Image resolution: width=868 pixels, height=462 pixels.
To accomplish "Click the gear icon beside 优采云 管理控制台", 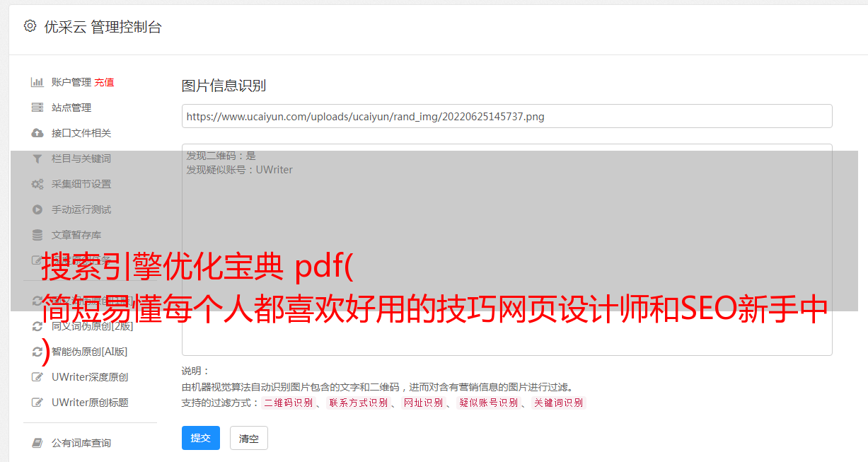I will (x=30, y=26).
